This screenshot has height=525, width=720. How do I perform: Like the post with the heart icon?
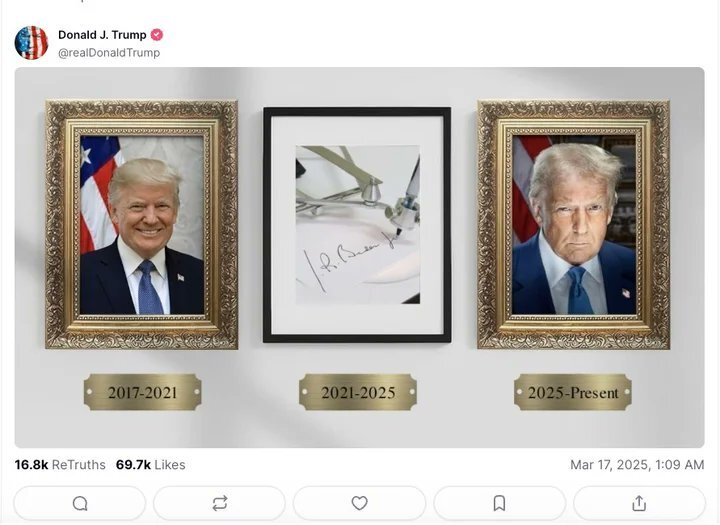(360, 503)
